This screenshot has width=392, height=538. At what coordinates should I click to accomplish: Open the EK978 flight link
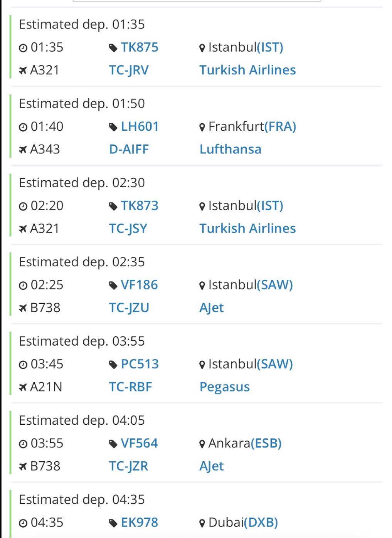[140, 523]
